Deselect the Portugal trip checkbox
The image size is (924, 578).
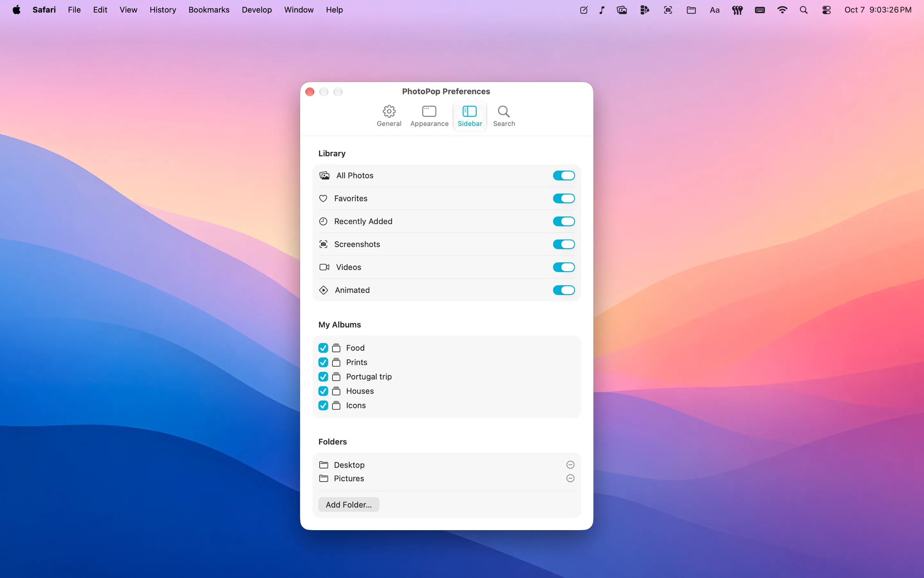tap(323, 377)
